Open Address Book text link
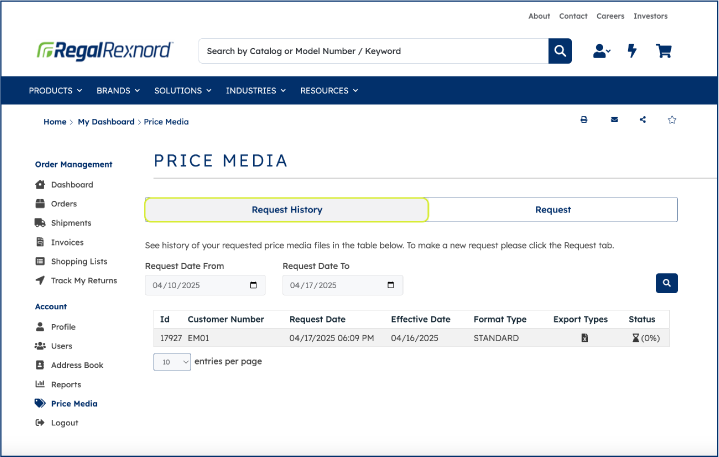719x457 pixels. [x=77, y=365]
